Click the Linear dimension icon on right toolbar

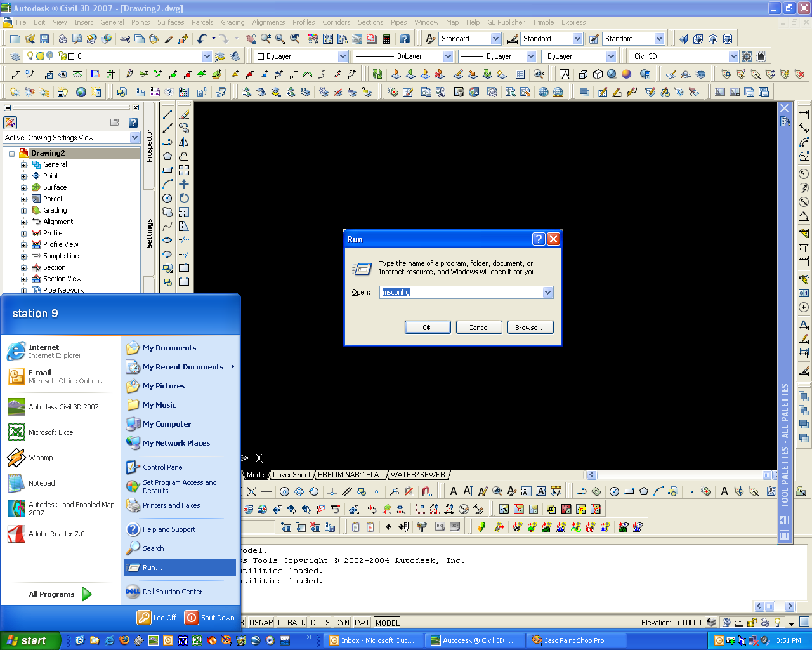point(804,114)
